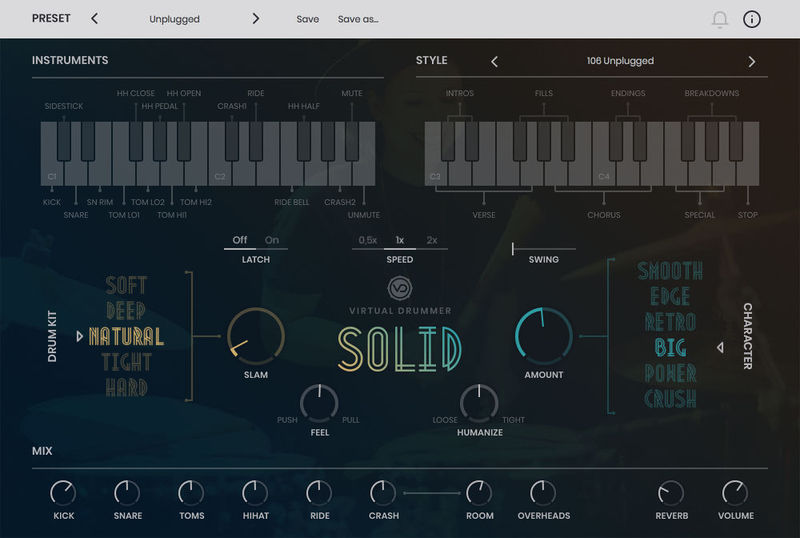Open the info circle icon
Screen dimensions: 800x538
(x=752, y=19)
